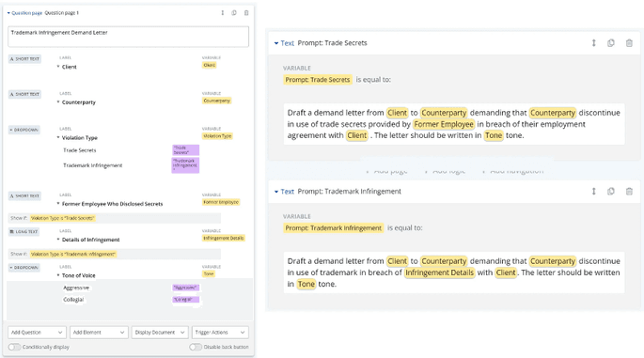Open the Trigger Actions dropdown
The image size is (644, 358).
pos(220,332)
